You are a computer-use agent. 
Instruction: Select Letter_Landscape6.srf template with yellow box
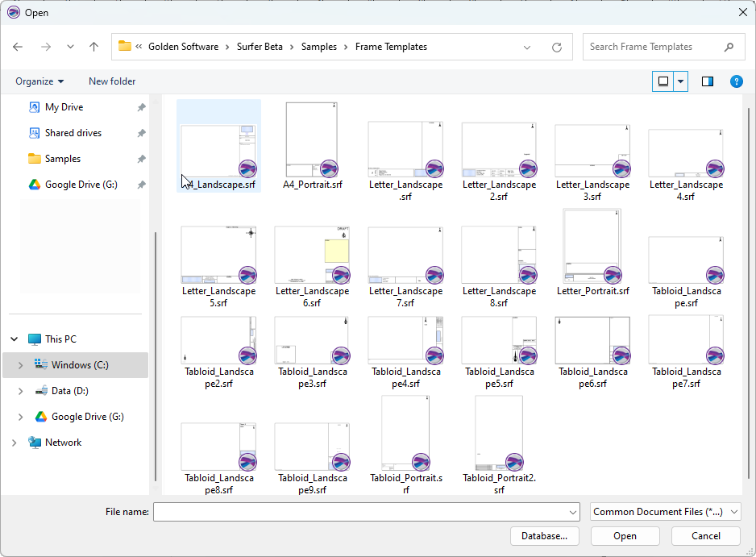click(312, 255)
